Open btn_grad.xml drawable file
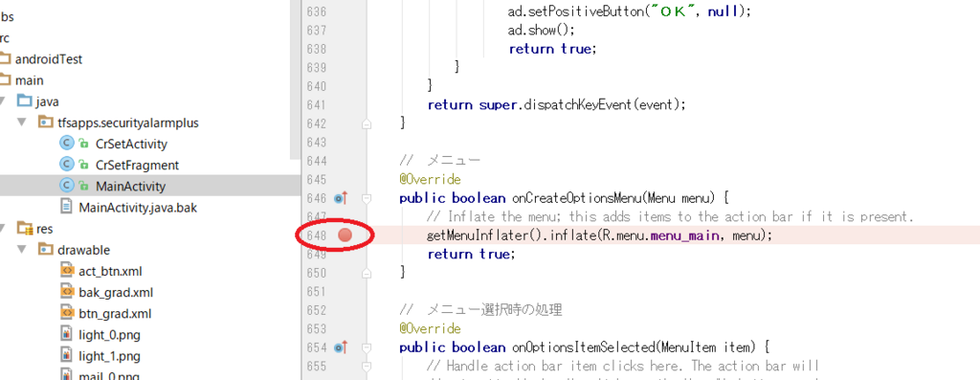 click(x=115, y=314)
